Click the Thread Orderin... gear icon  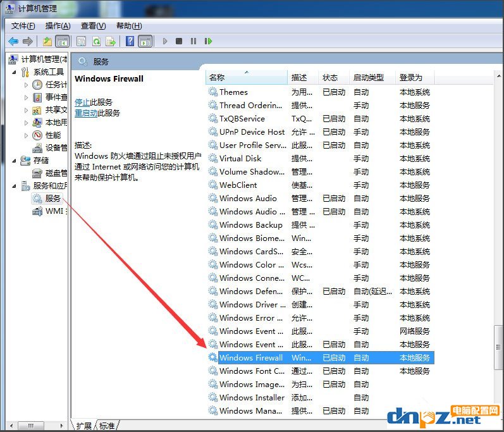click(212, 105)
